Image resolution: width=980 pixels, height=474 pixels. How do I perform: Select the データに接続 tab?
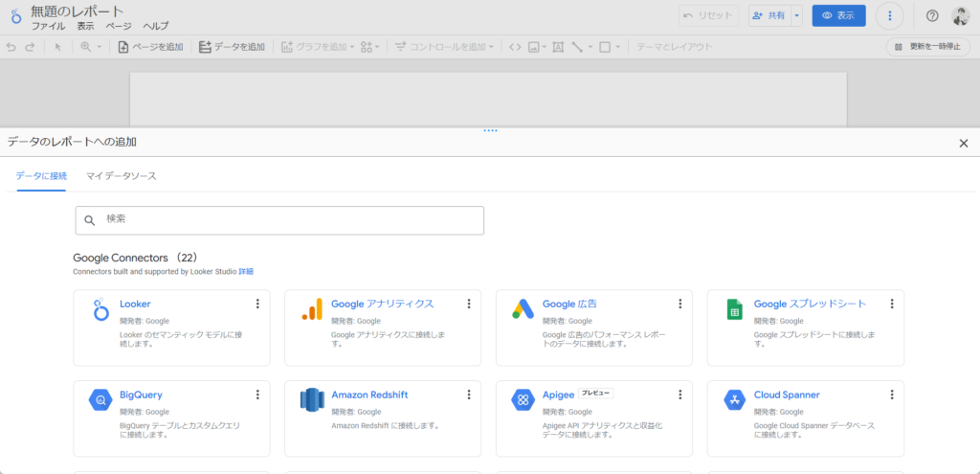coord(41,176)
